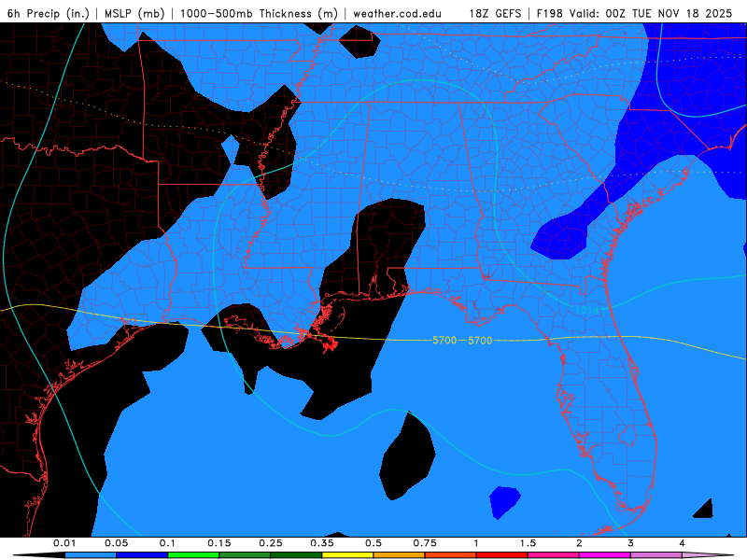Image resolution: width=747 pixels, height=560 pixels.
Task: Open the weather.cod.edu source label
Action: point(397,13)
